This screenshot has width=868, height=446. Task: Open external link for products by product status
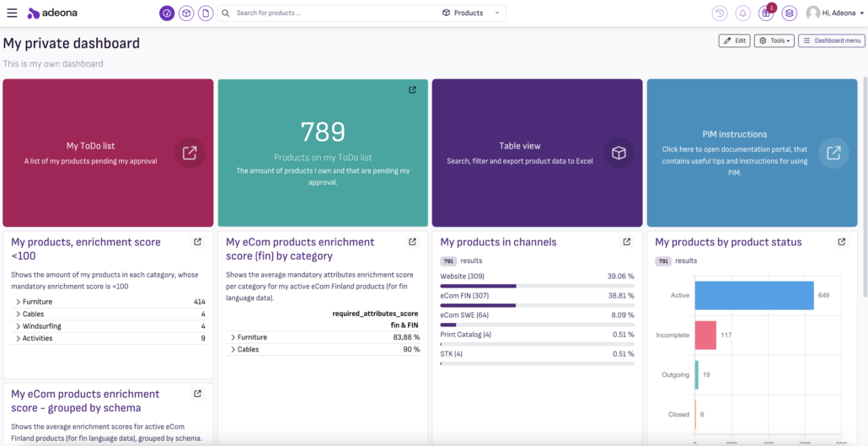click(841, 242)
